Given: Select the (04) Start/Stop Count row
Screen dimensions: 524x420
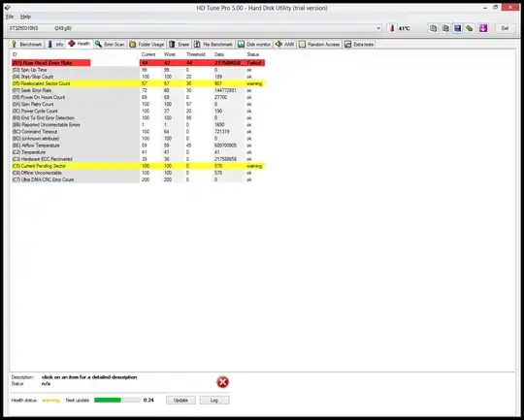Looking at the screenshot, I should coord(139,77).
